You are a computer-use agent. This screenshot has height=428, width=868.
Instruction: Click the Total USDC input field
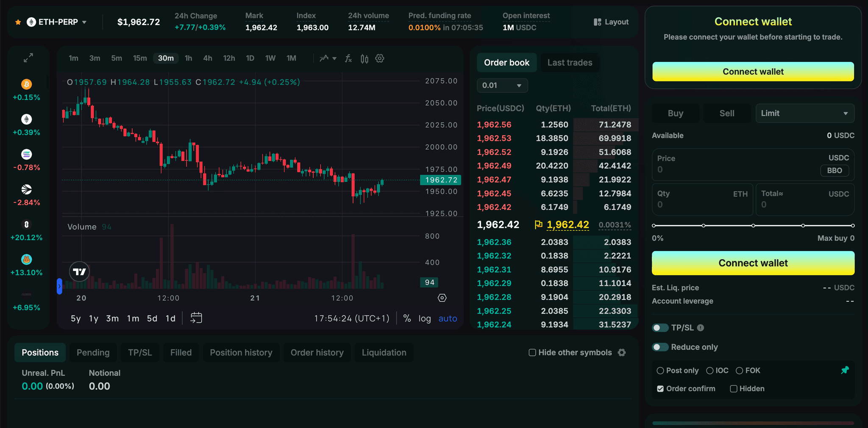click(805, 199)
